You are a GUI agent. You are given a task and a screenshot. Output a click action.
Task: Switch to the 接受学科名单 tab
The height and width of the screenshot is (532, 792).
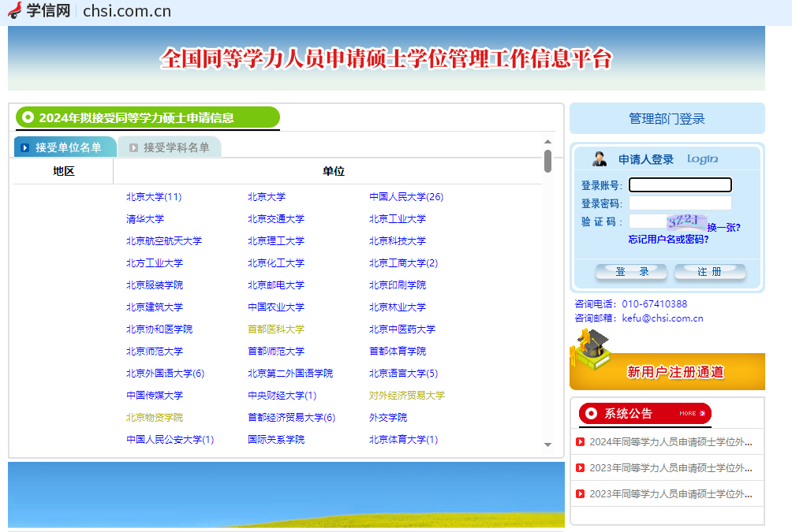[175, 147]
